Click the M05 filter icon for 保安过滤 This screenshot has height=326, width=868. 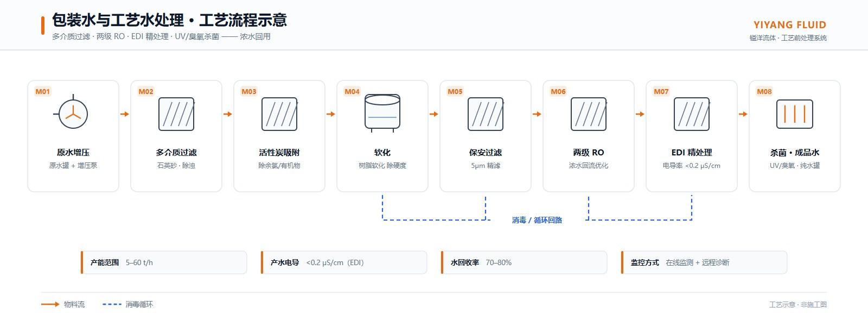(x=486, y=114)
